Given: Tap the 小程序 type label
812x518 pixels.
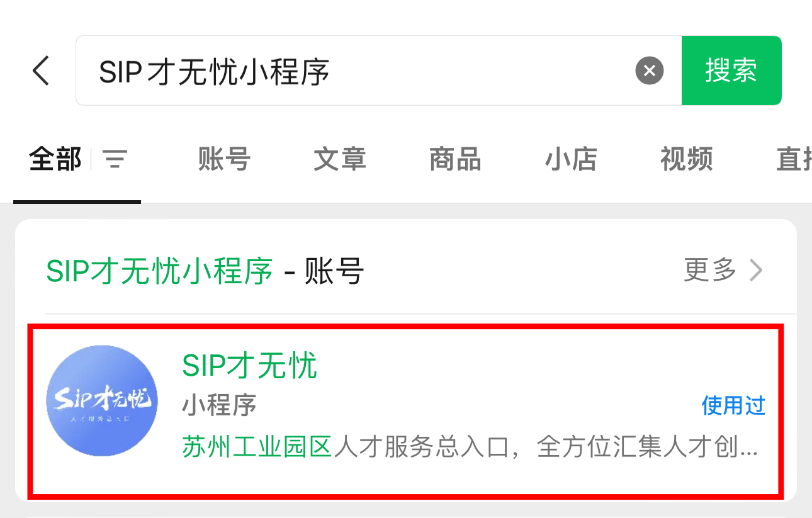Looking at the screenshot, I should (219, 406).
